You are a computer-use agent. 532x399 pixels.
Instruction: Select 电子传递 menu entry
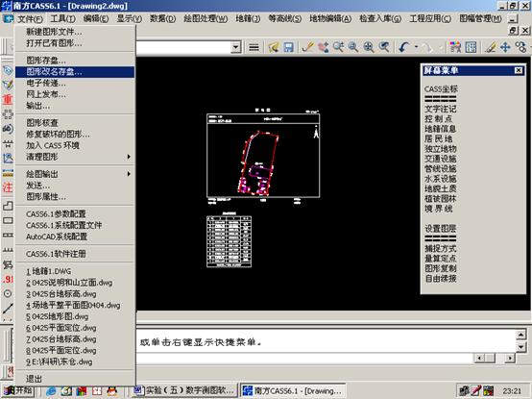click(x=75, y=84)
